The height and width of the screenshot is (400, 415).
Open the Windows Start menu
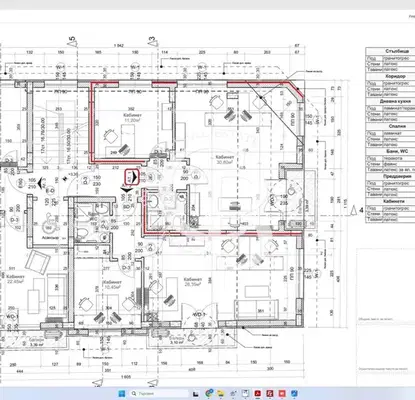pyautogui.click(x=122, y=394)
